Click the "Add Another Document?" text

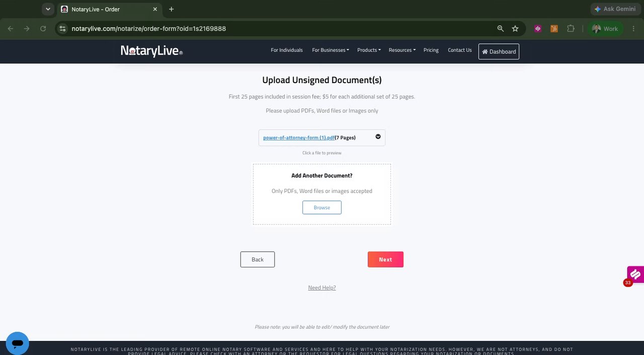(322, 176)
